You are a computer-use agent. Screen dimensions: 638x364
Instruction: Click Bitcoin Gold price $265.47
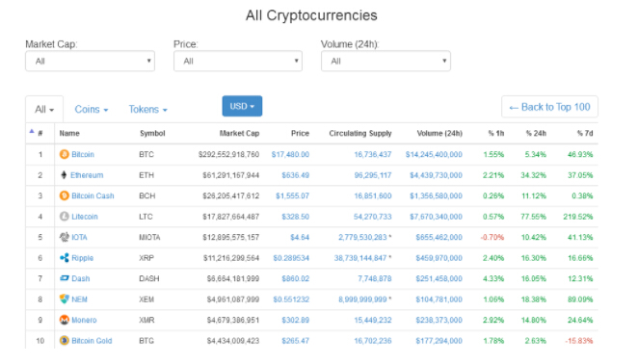pos(296,341)
